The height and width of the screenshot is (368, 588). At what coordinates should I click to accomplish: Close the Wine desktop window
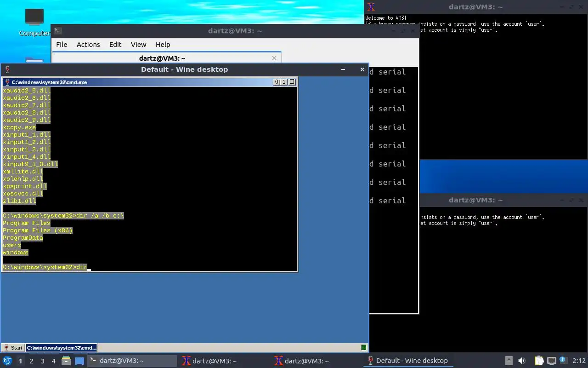(x=362, y=69)
